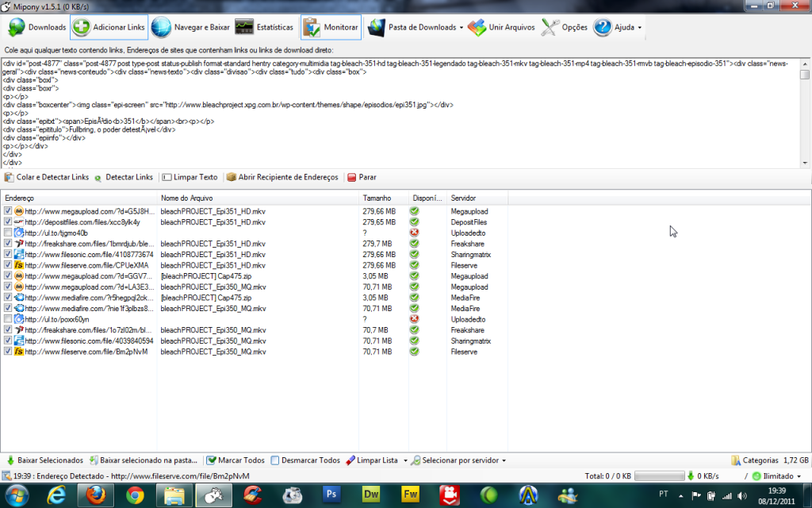The height and width of the screenshot is (508, 812).
Task: Click Baixar Selecionados button
Action: [x=44, y=460]
